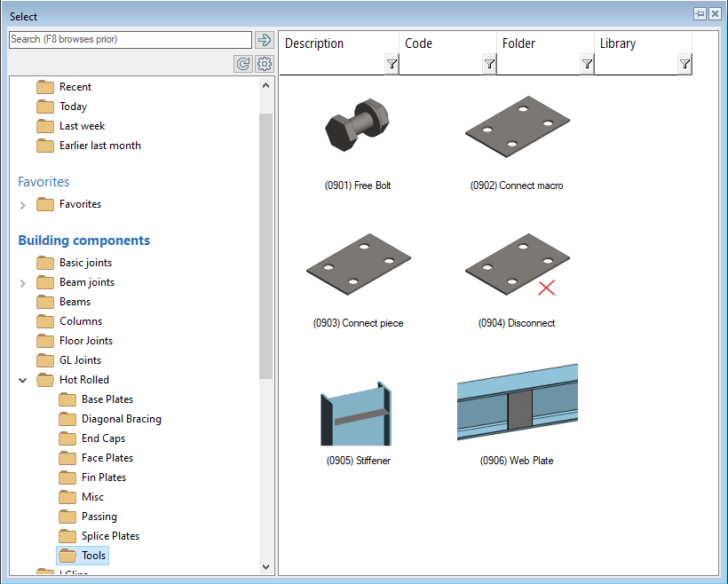This screenshot has width=728, height=584.
Task: Click the refresh icon beside the gear
Action: [242, 64]
